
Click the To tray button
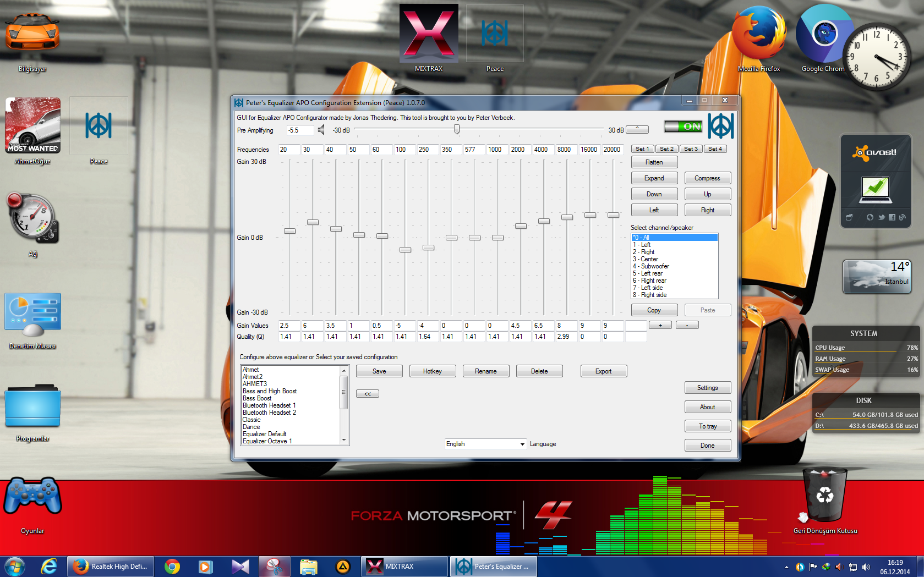[708, 426]
